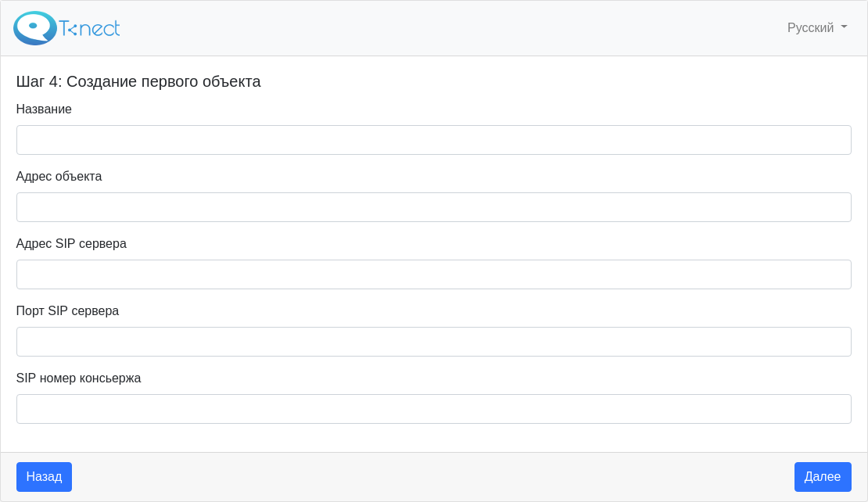Viewport: 868px width, 502px height.
Task: Click the footer bar between Назад and Далее
Action: (x=433, y=476)
